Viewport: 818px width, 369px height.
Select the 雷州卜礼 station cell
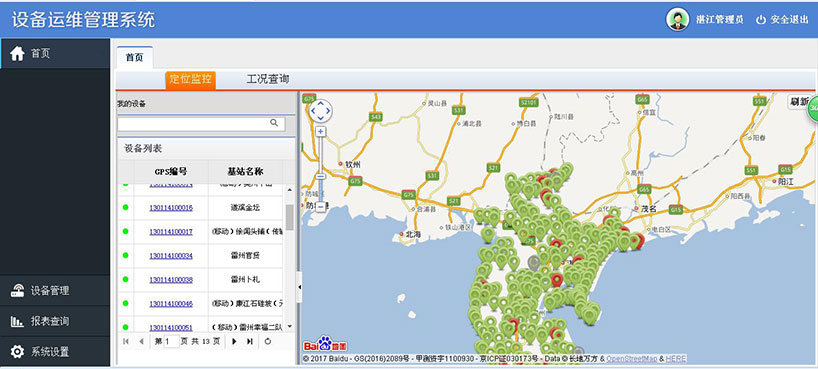coord(245,280)
